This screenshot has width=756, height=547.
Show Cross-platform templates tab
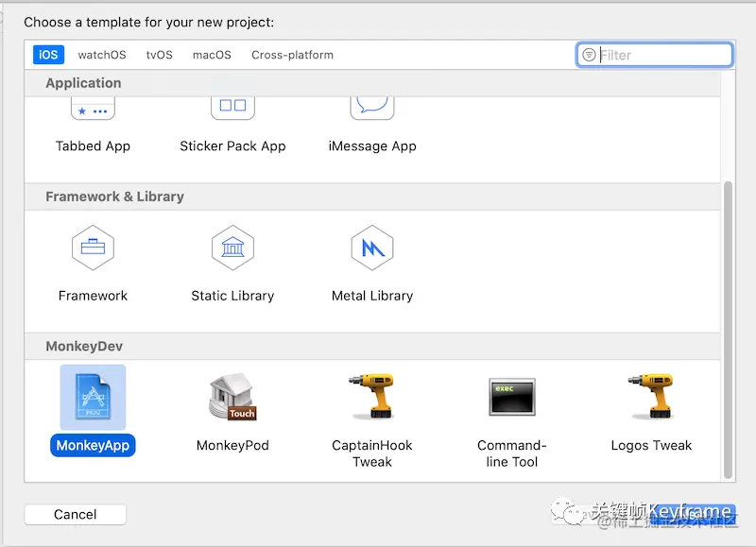[292, 55]
